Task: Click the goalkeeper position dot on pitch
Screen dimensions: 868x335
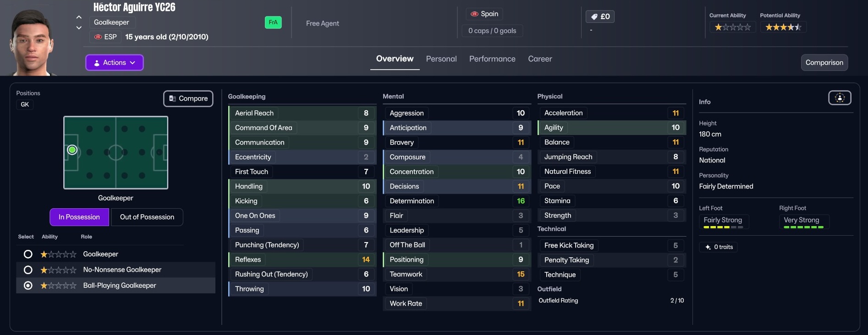Action: [72, 150]
